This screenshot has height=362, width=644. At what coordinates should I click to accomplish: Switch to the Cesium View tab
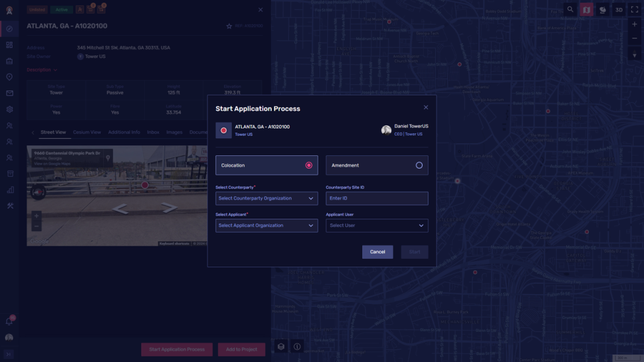[x=87, y=133]
